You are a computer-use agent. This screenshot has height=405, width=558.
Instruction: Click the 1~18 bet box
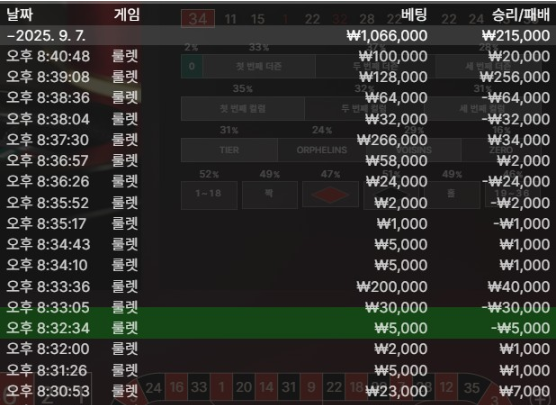209,194
